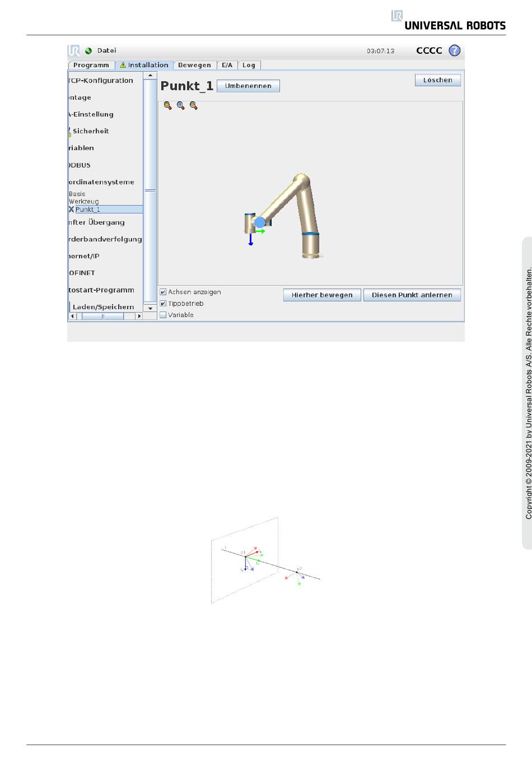Viewport: 532px width, 772px height.
Task: Switch to the Bewegen tab
Action: (194, 65)
